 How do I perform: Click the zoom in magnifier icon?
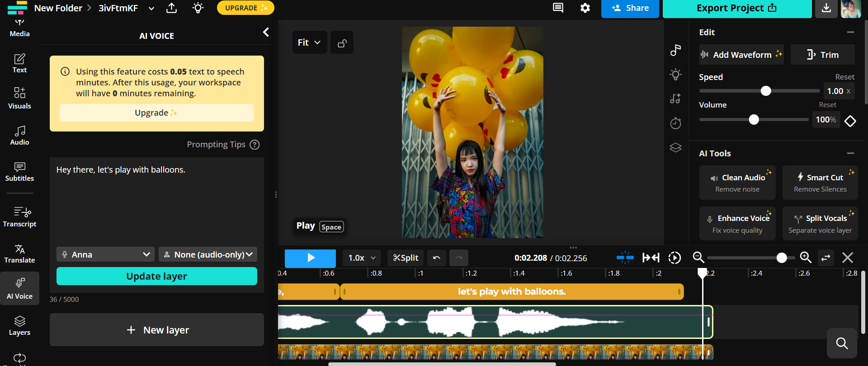806,258
